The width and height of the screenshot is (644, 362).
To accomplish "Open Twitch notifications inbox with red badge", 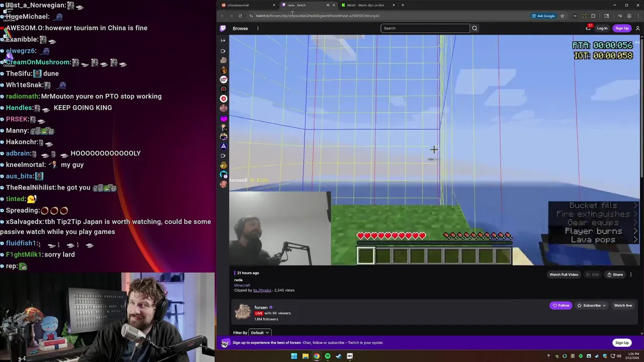I will (x=588, y=28).
